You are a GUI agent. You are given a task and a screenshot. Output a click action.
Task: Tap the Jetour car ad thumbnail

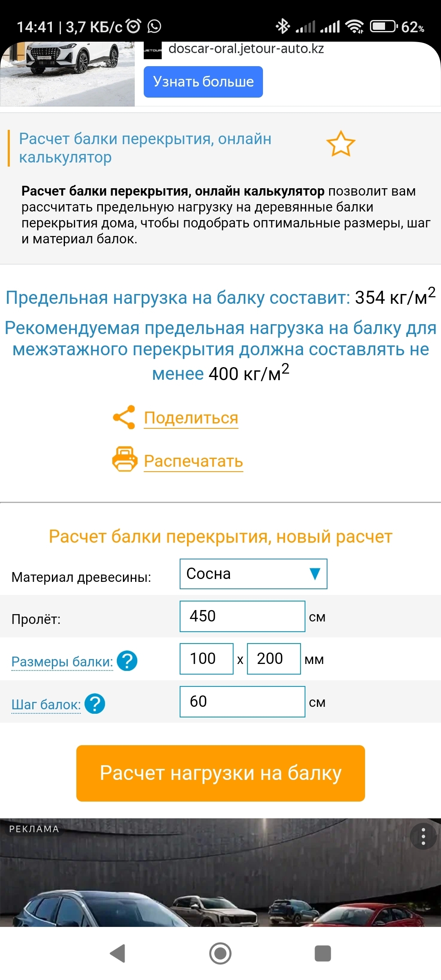click(67, 73)
